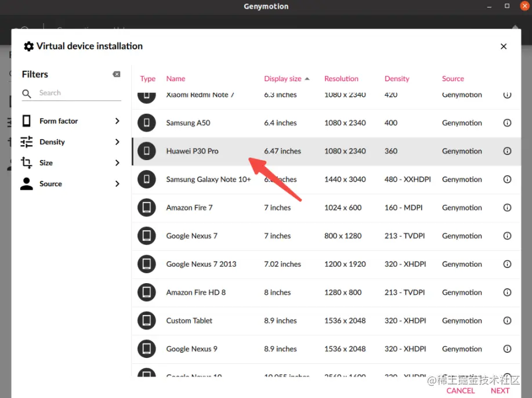Sort devices by Resolution column
The height and width of the screenshot is (398, 532).
[x=341, y=79]
